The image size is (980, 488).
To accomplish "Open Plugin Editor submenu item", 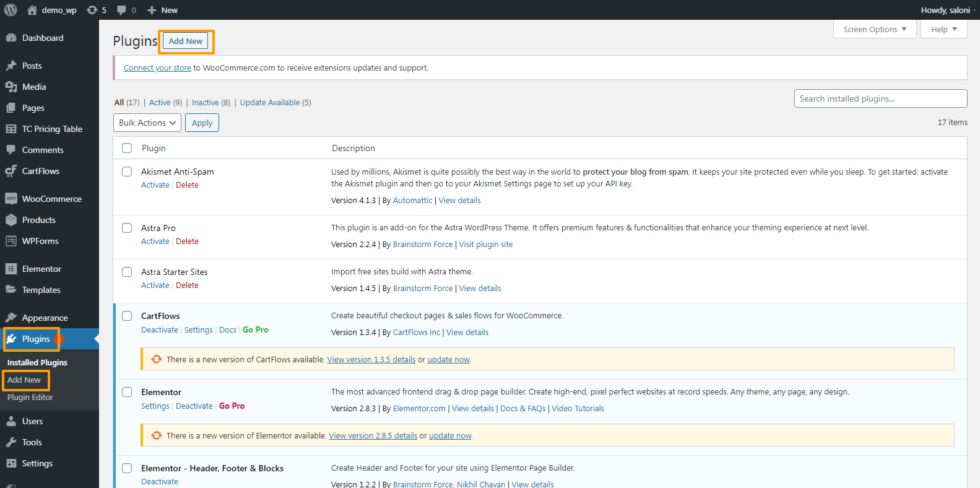I will [30, 397].
